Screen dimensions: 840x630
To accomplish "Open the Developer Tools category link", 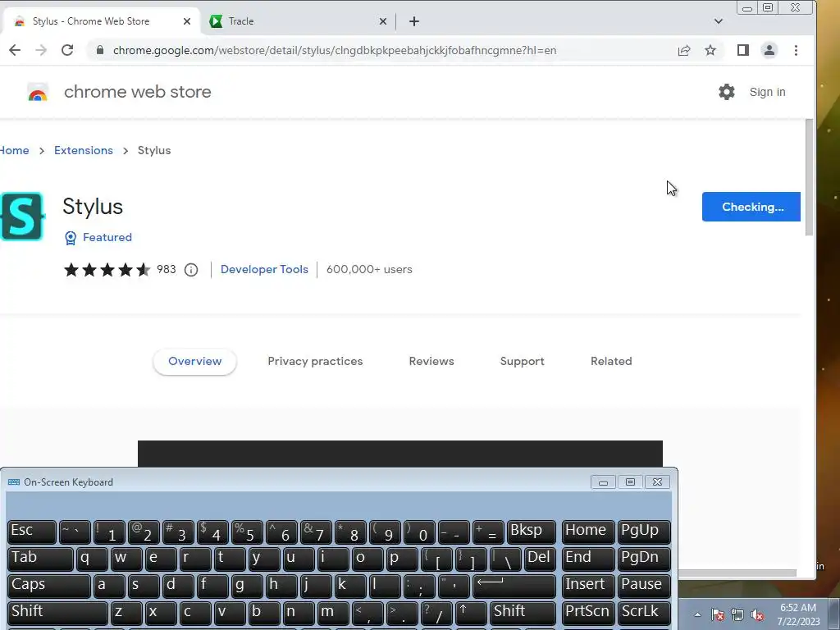I will (x=264, y=269).
